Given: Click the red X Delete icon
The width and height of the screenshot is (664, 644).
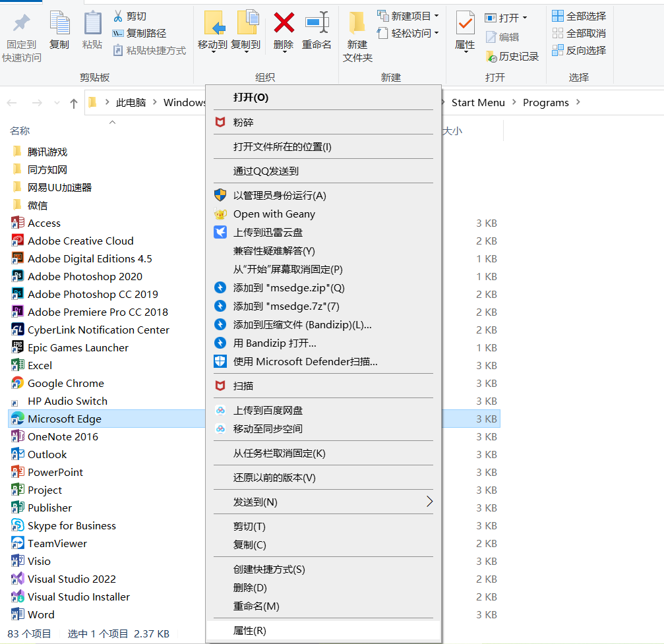Looking at the screenshot, I should click(284, 22).
